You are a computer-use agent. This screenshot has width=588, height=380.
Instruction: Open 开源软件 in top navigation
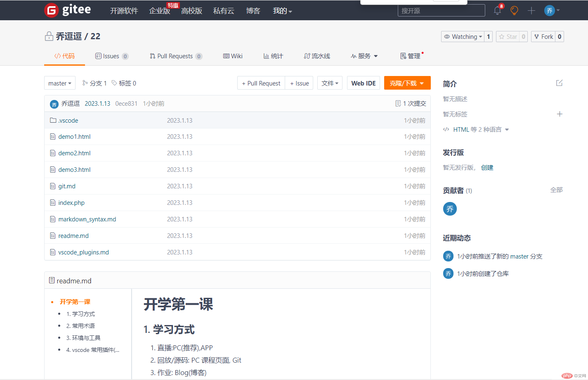[124, 11]
